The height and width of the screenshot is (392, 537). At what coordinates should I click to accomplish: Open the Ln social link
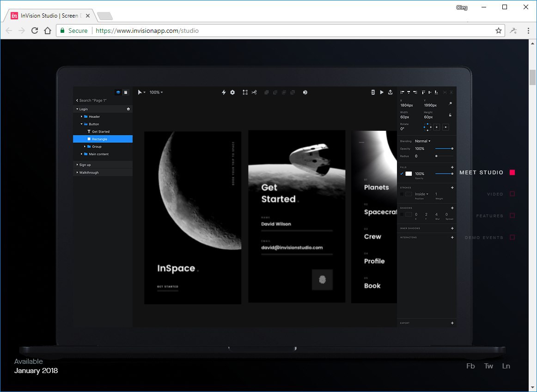(x=506, y=366)
